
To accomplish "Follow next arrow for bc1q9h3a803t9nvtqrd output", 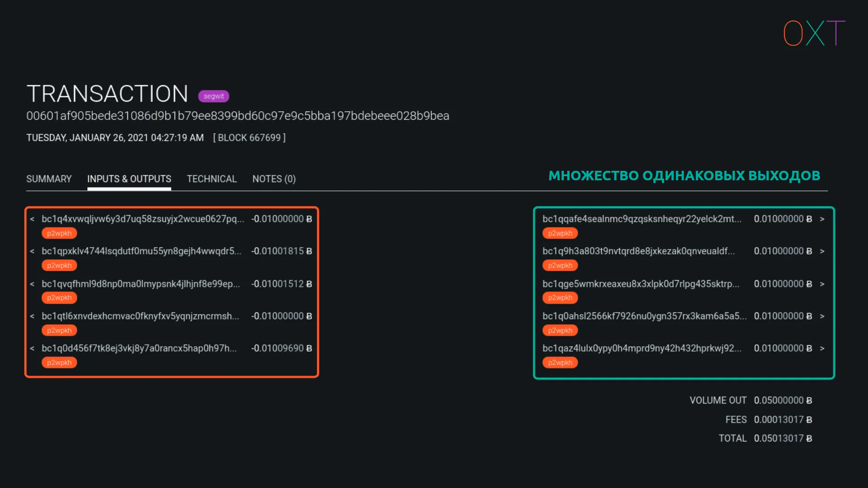I will [822, 251].
